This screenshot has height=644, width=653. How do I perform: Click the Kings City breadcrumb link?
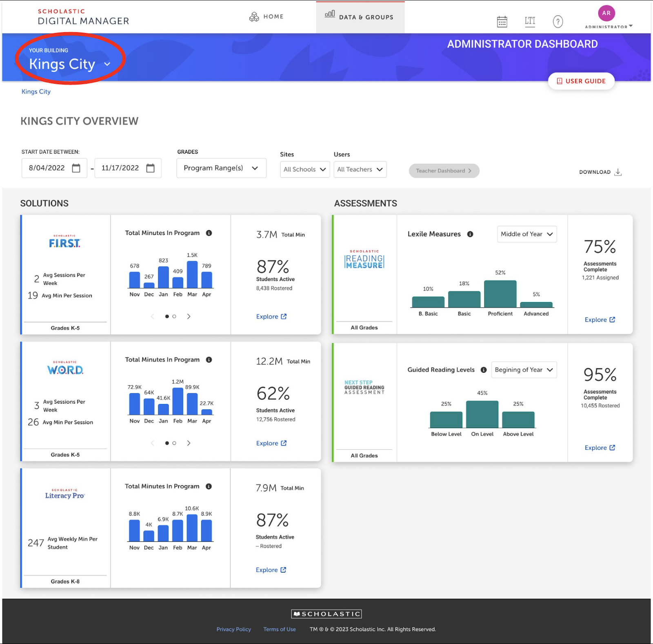point(36,91)
